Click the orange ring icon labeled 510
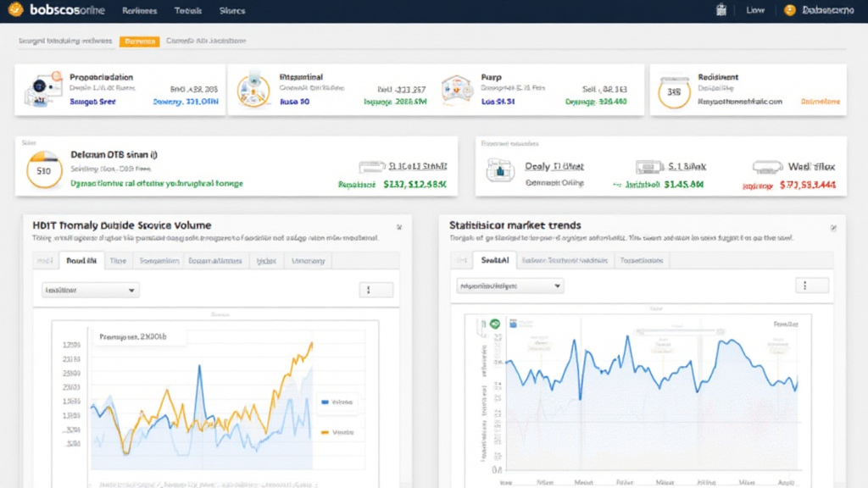868x488 pixels. tap(44, 169)
